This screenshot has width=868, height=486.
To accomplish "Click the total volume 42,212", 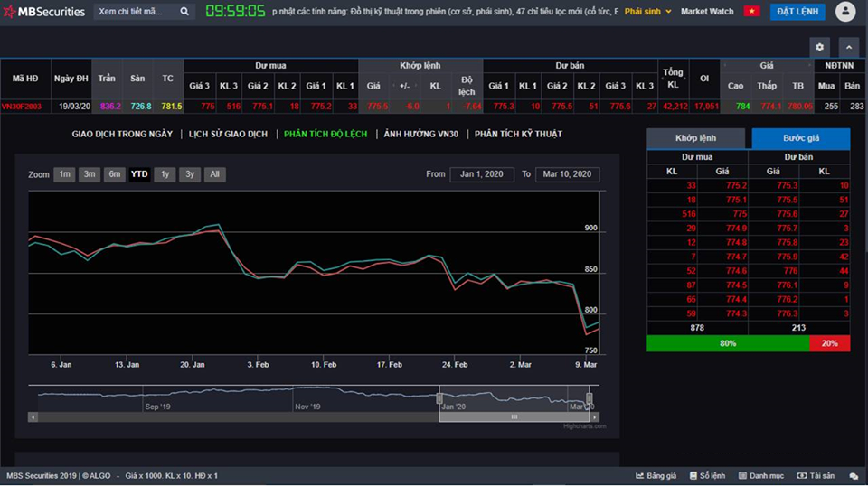I will pos(675,107).
